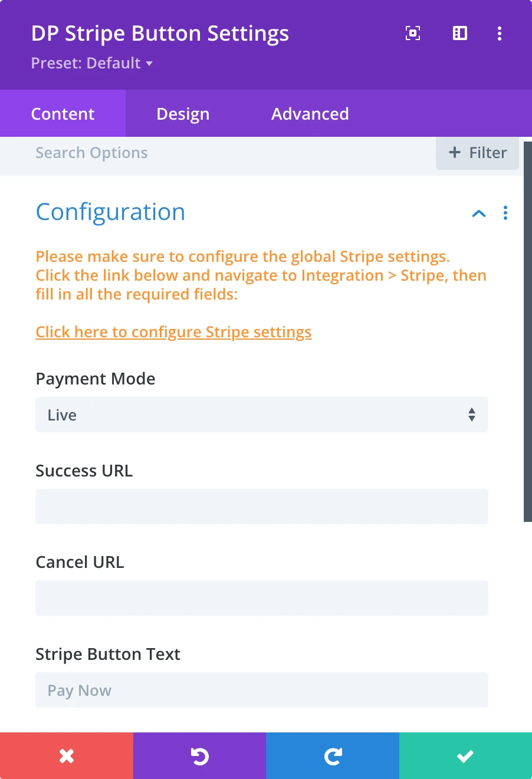Click the Filter button
Screen dimensions: 532x779
[477, 153]
